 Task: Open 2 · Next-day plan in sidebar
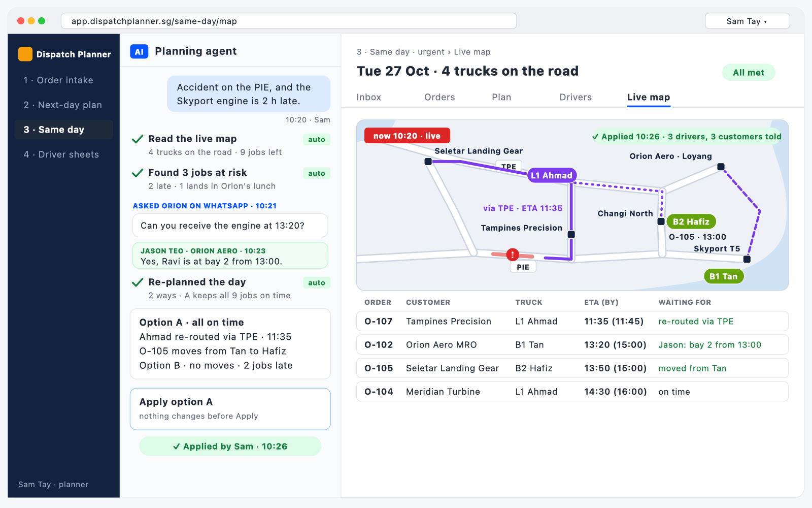63,105
